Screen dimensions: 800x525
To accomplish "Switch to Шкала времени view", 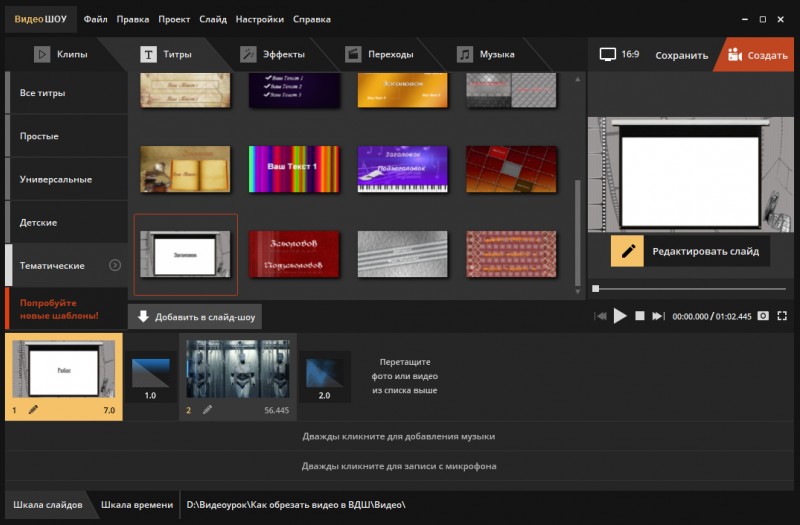I will pos(137,505).
